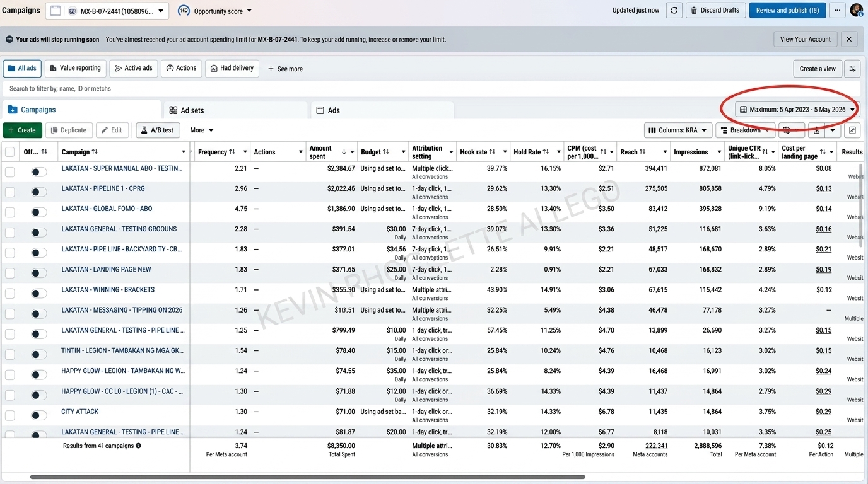This screenshot has height=484, width=868.
Task: Select the Value reporting view
Action: coord(75,68)
